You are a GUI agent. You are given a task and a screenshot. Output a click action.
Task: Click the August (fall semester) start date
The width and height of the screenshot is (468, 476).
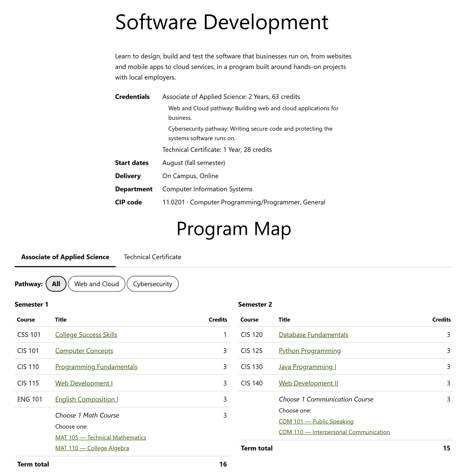(194, 163)
